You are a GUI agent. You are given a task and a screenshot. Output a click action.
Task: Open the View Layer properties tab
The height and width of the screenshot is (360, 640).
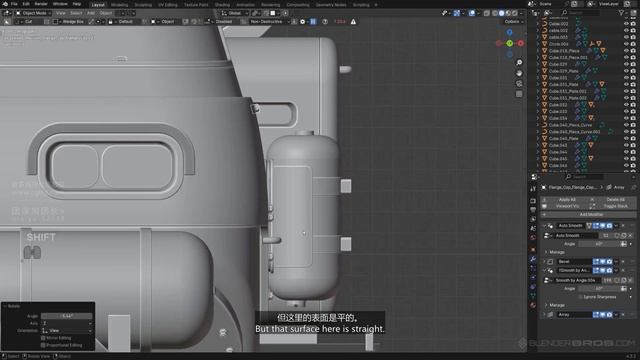pyautogui.click(x=533, y=219)
